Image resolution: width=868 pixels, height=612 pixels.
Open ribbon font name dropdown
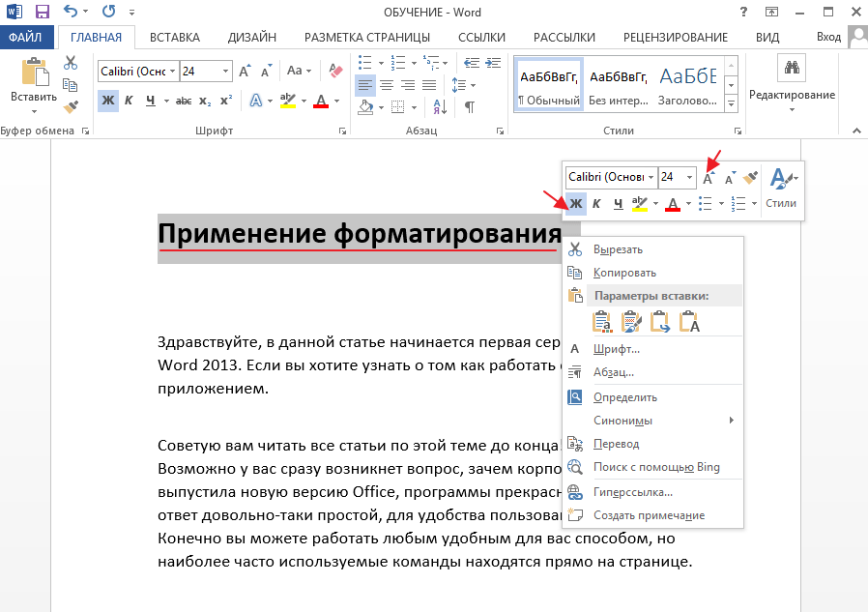click(x=173, y=71)
